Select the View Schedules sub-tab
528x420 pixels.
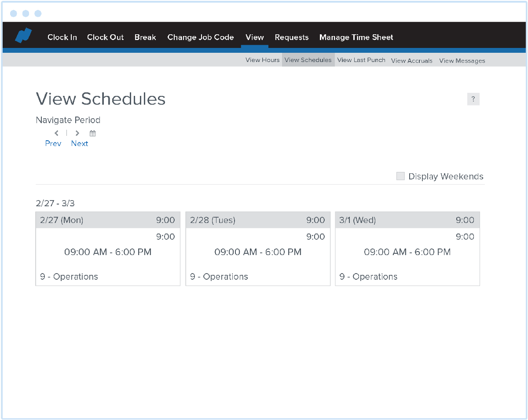(x=308, y=60)
